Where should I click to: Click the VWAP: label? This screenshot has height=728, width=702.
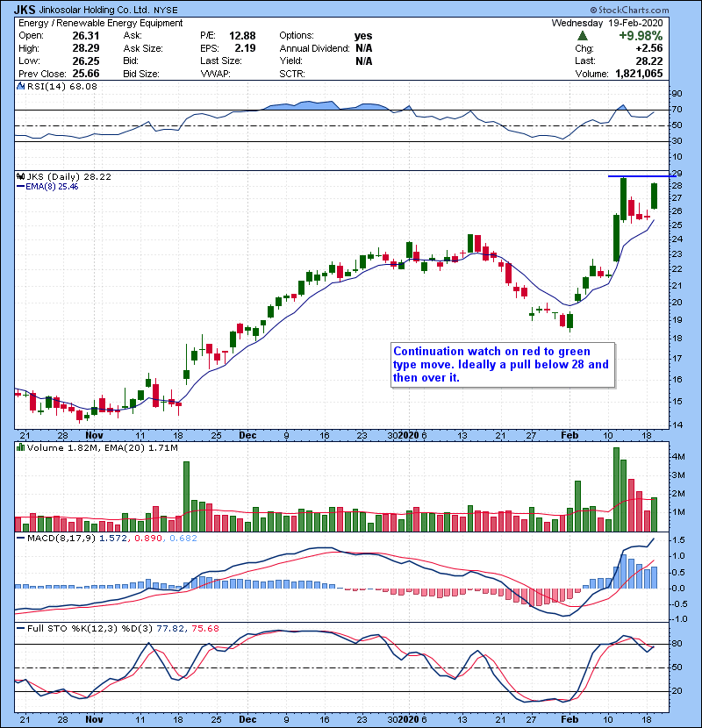tap(216, 74)
